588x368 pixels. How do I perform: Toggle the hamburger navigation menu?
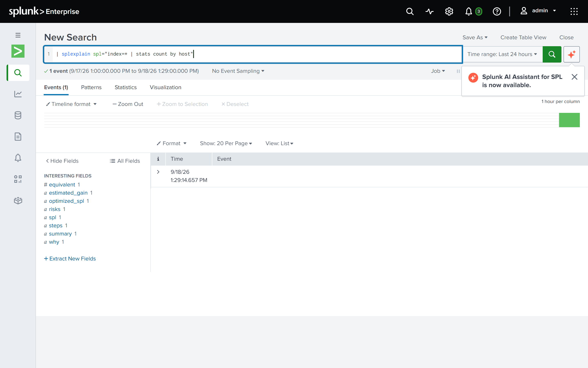(x=18, y=35)
